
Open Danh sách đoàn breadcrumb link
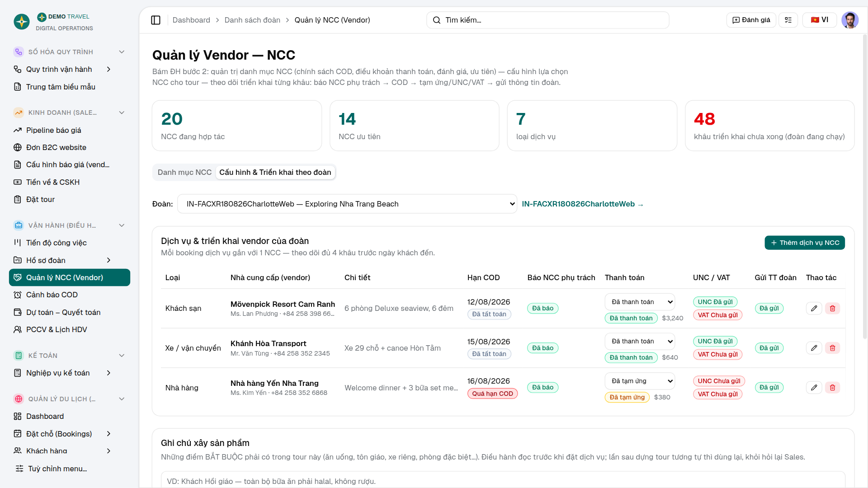click(x=252, y=20)
